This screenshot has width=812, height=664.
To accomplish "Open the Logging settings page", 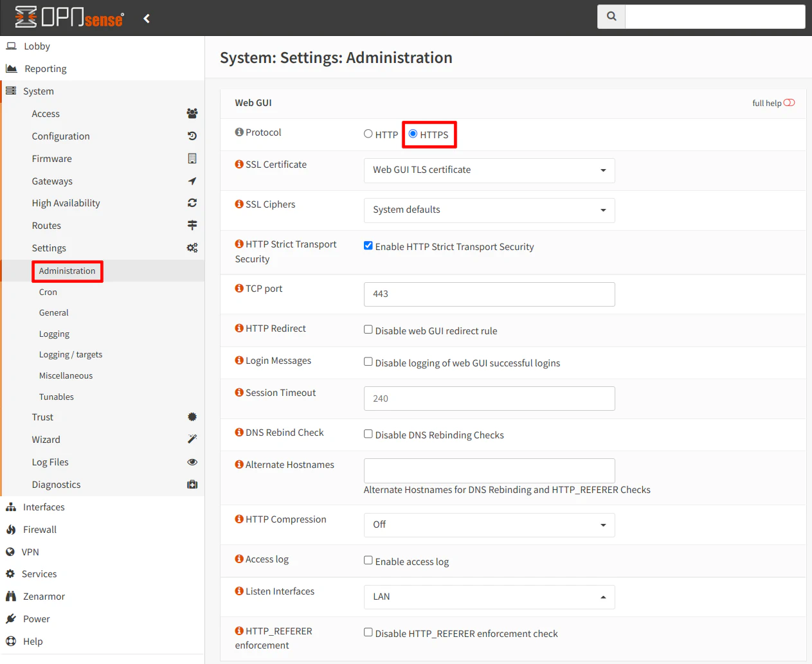I will (54, 334).
